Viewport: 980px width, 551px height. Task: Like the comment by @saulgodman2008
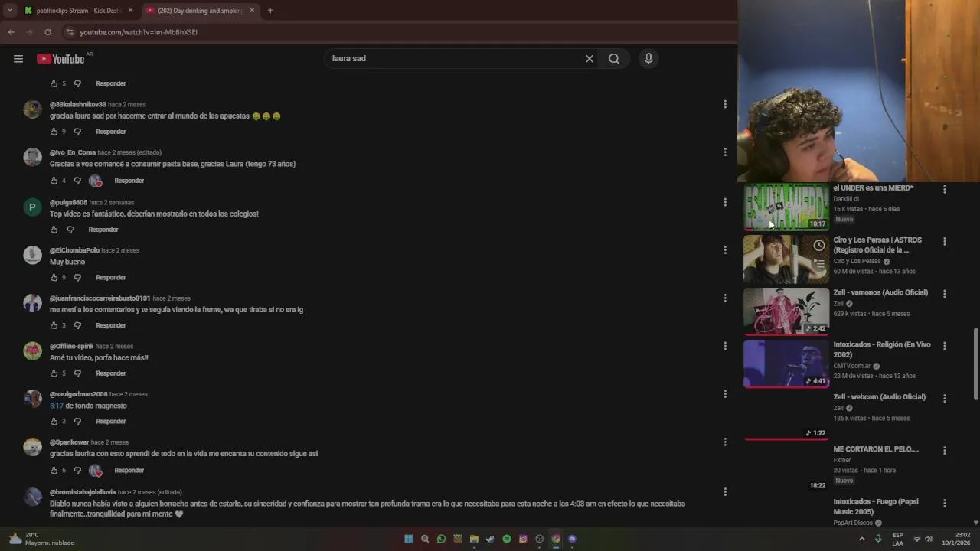coord(54,422)
